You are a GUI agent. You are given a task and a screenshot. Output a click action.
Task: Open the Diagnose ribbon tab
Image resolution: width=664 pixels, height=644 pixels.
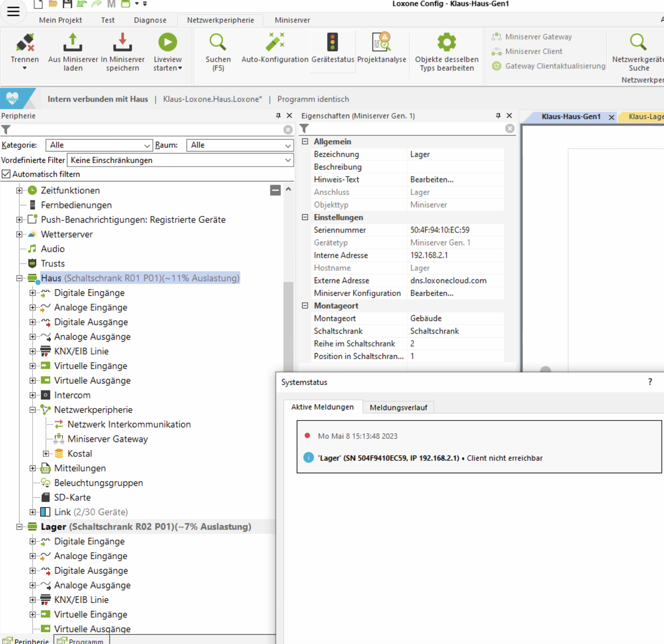150,20
